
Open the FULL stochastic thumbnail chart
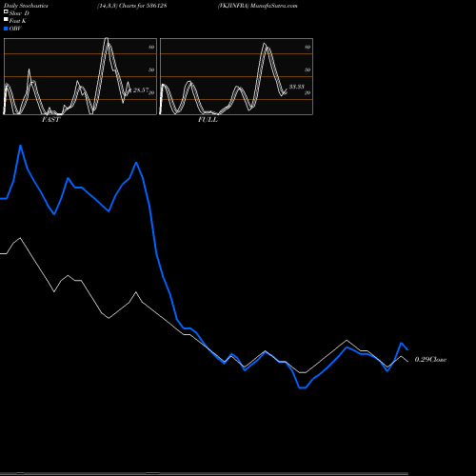(x=236, y=76)
